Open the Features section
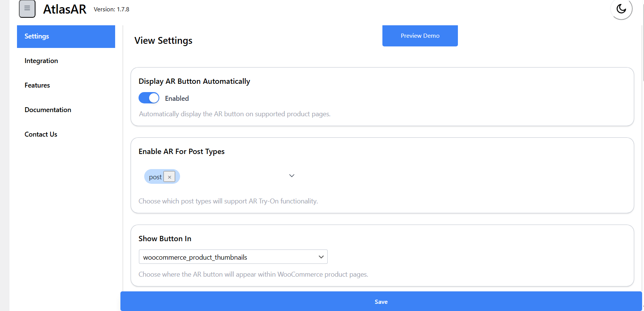 click(x=37, y=85)
